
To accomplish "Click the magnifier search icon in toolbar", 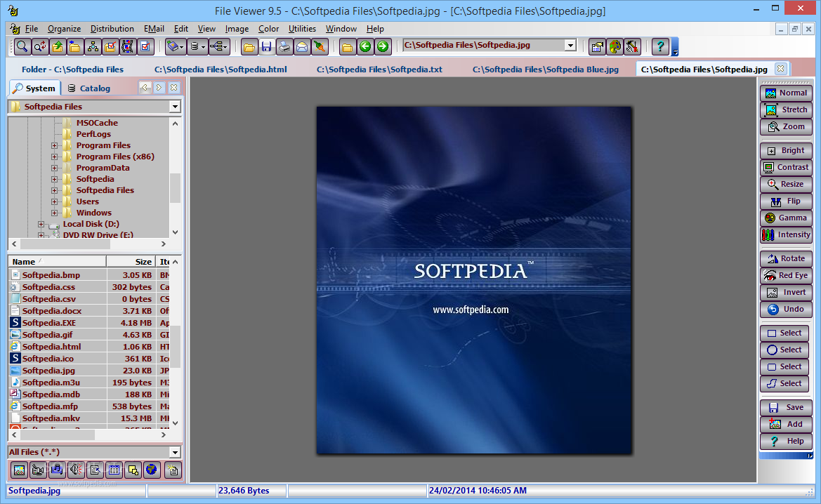I will click(x=22, y=46).
